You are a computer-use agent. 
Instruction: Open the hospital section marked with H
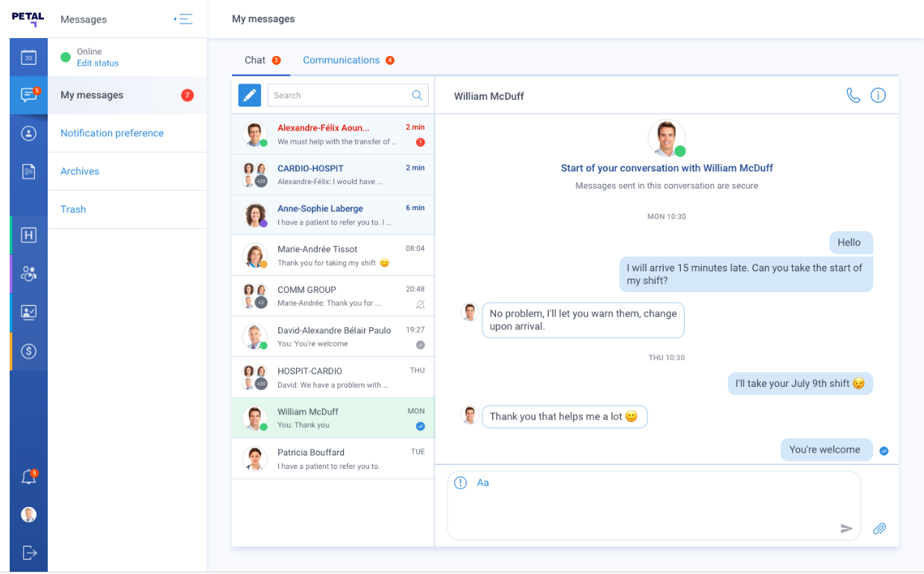pos(28,235)
